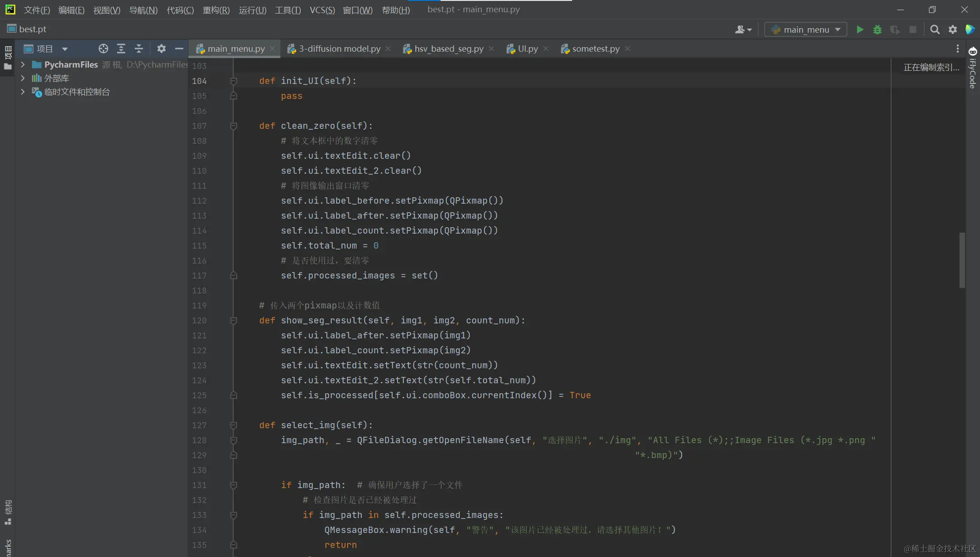Close the hsv_based_seg.py tab
The image size is (980, 557).
(491, 49)
